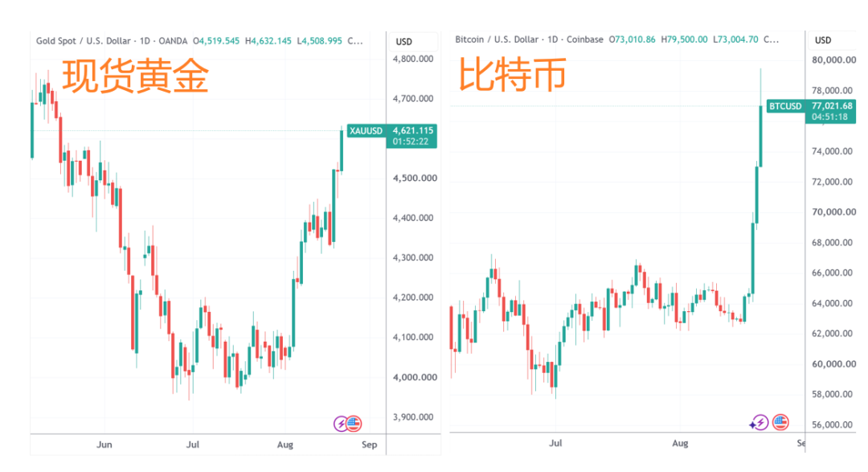Click the 比特币 orange text label

coord(512,74)
